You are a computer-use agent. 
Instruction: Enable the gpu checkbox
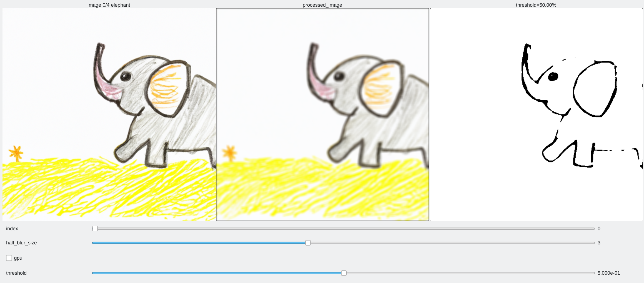(9, 258)
